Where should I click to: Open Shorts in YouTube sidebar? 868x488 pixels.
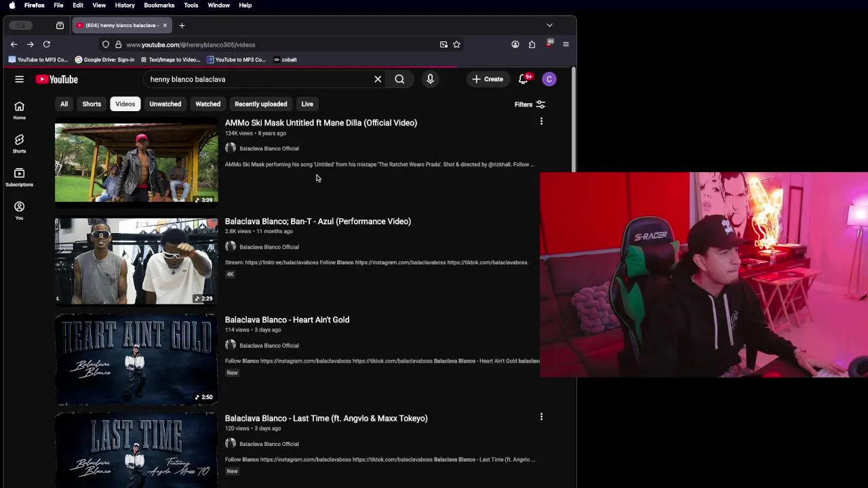pos(19,144)
